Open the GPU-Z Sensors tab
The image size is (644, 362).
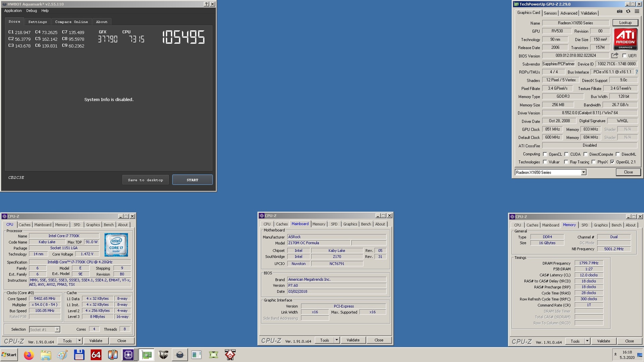[550, 13]
